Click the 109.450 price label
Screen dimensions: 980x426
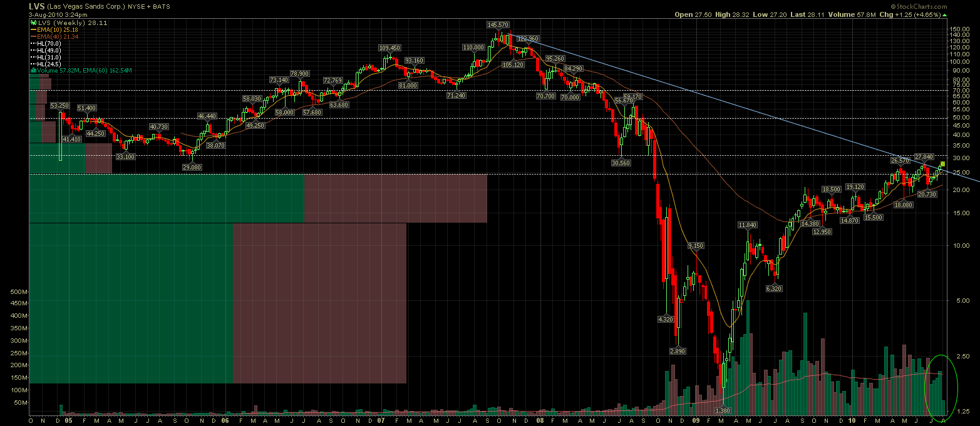(x=389, y=48)
